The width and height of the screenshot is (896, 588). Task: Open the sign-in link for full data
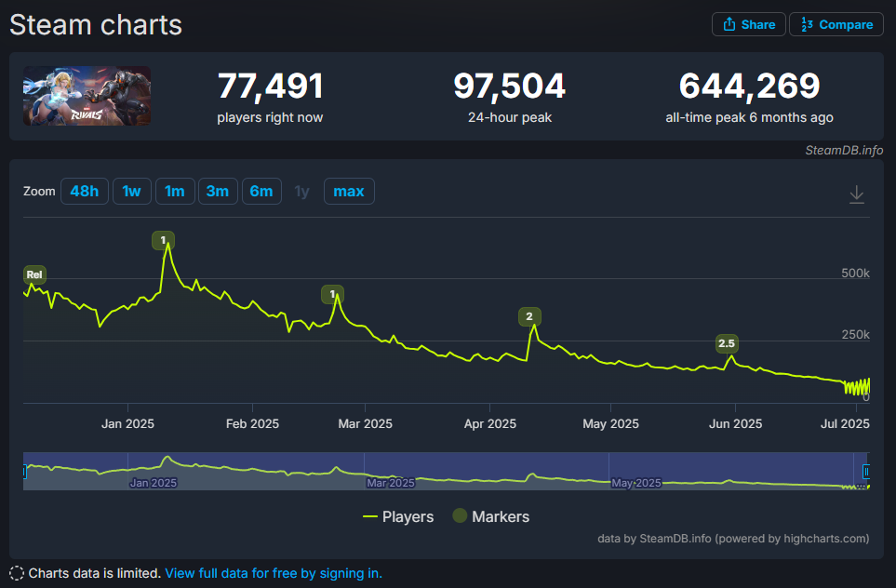click(274, 573)
